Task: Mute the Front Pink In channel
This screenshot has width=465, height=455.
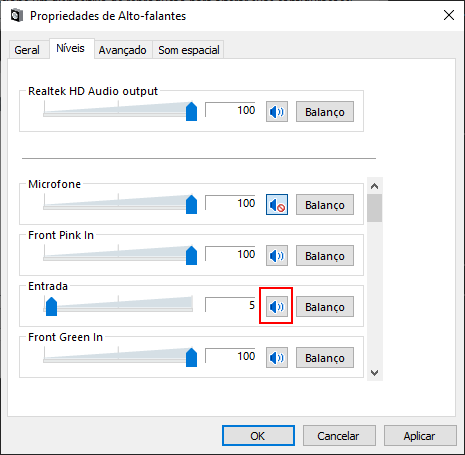Action: [x=277, y=256]
